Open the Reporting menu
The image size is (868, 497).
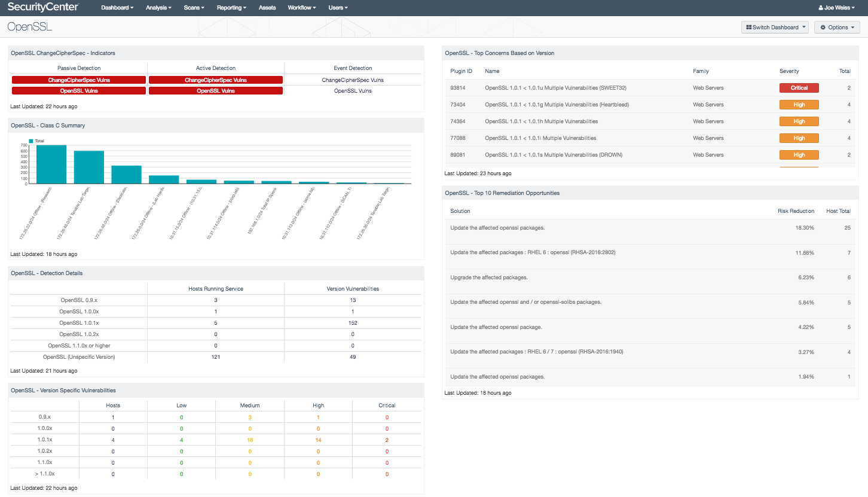pos(231,8)
